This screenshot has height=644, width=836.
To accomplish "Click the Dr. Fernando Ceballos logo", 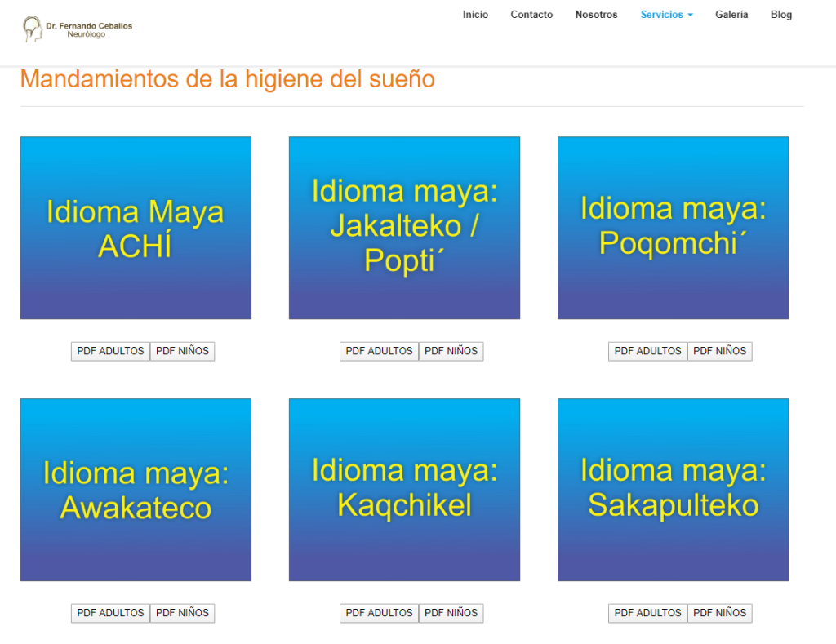I will pyautogui.click(x=78, y=29).
